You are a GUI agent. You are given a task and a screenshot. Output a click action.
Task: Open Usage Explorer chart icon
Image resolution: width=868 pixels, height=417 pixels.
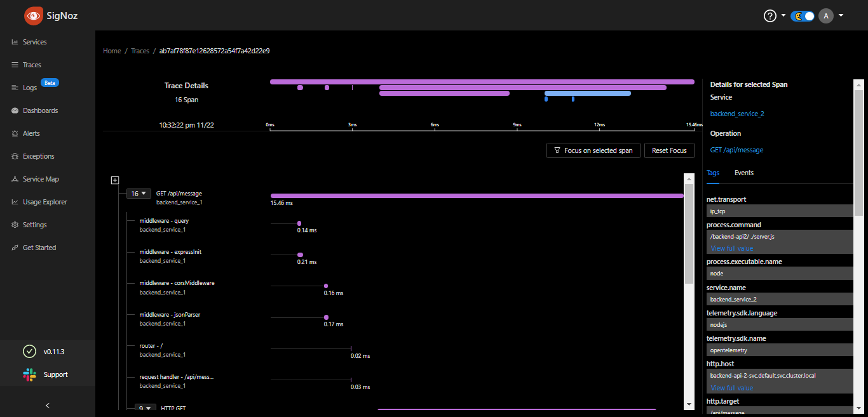tap(15, 202)
